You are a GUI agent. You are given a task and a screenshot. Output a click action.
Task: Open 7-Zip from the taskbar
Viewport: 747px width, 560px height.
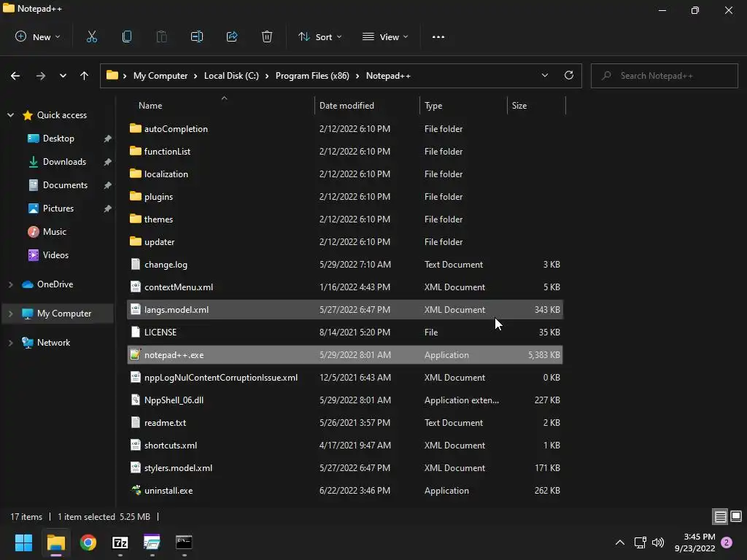[x=120, y=542]
